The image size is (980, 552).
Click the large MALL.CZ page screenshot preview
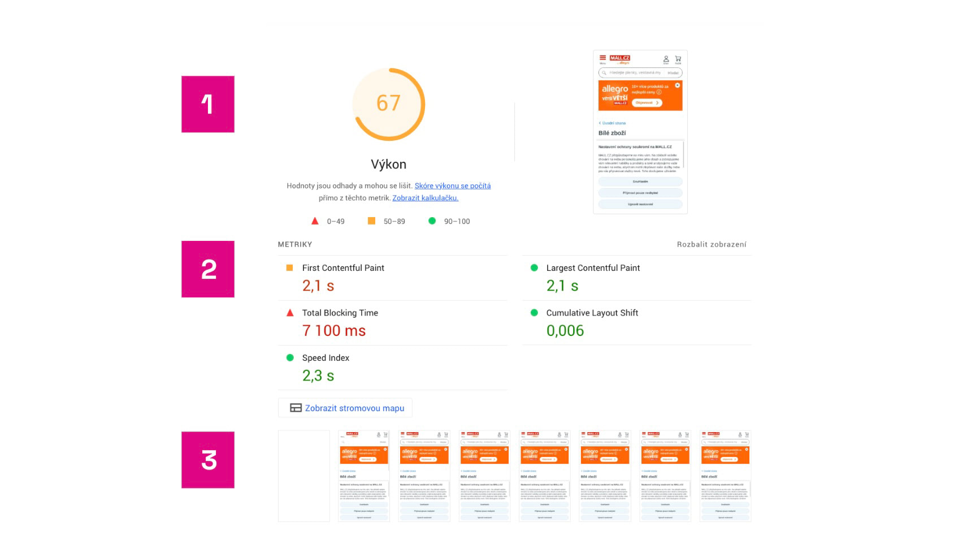[640, 132]
